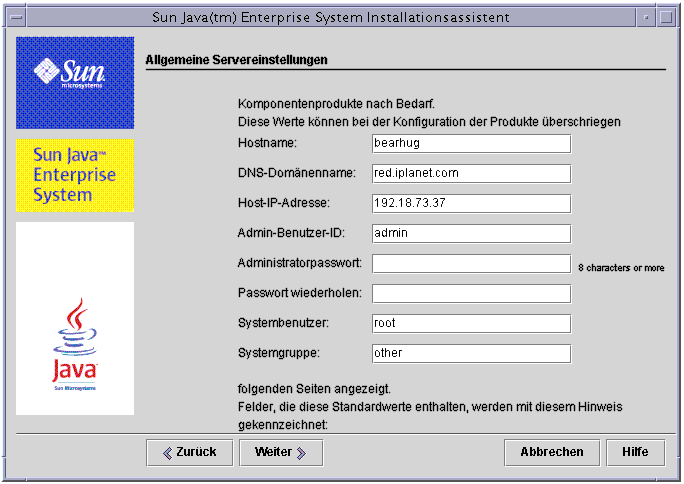The image size is (684, 484).
Task: Click the Allgemeine Servereinstellungen heading
Action: pos(236,60)
